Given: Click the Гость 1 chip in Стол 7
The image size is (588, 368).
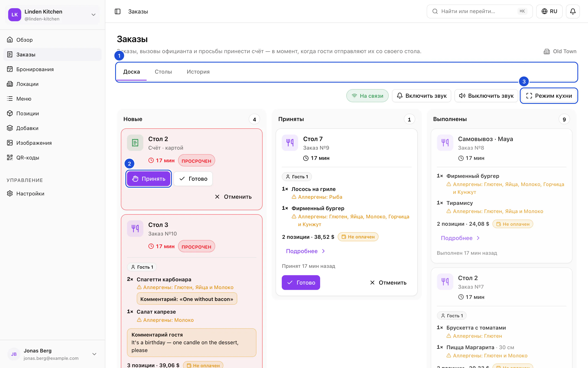Looking at the screenshot, I should (x=297, y=177).
